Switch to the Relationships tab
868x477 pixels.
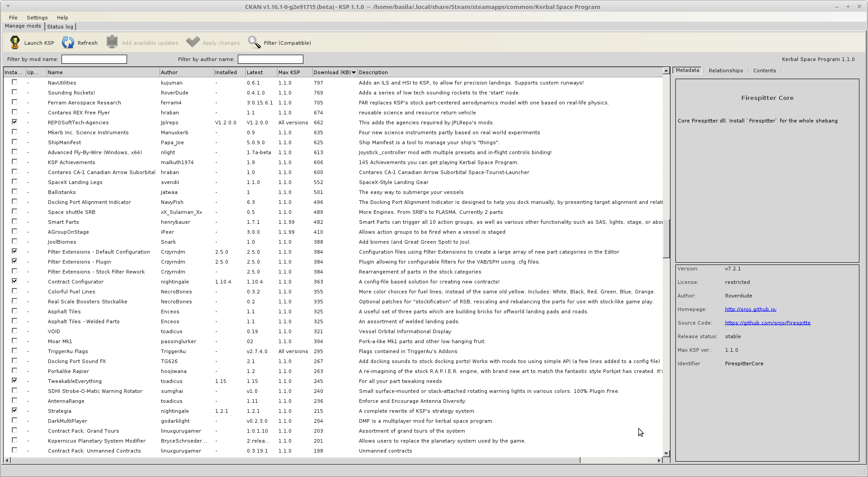click(726, 71)
